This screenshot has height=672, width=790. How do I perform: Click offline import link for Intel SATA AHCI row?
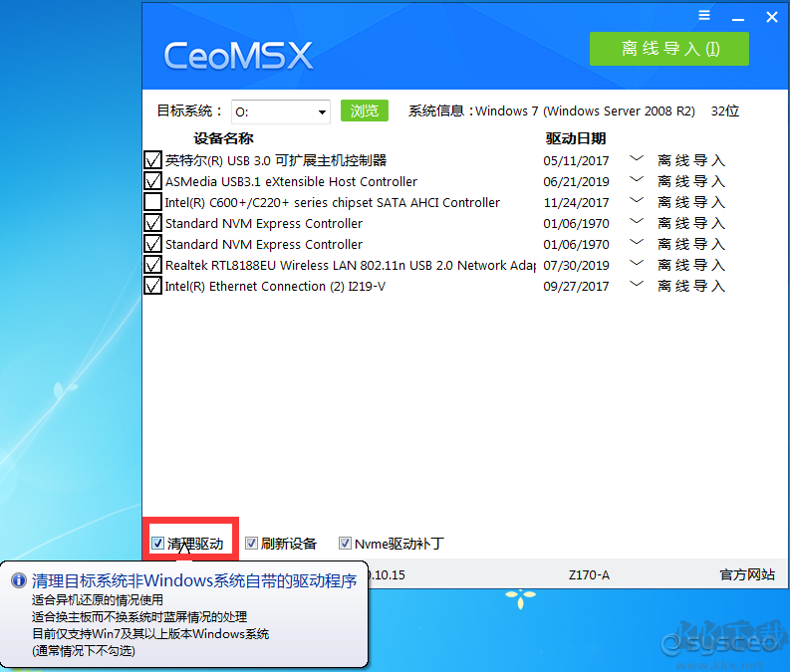(x=691, y=203)
